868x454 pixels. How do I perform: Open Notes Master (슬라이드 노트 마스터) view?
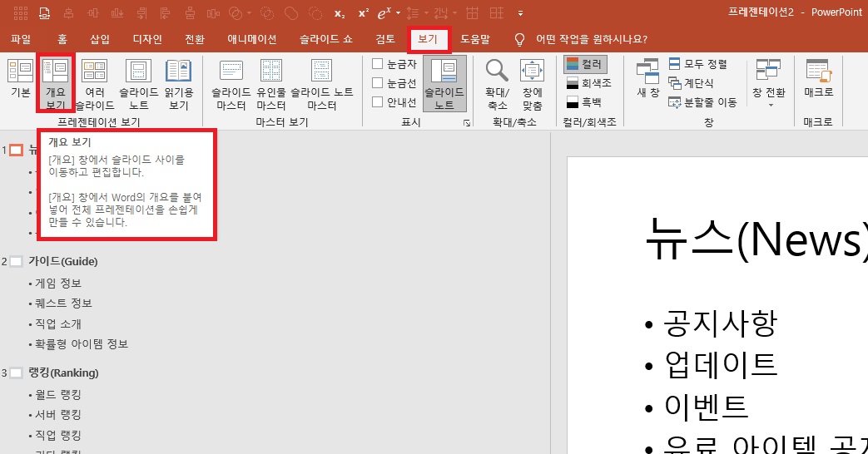[x=321, y=84]
